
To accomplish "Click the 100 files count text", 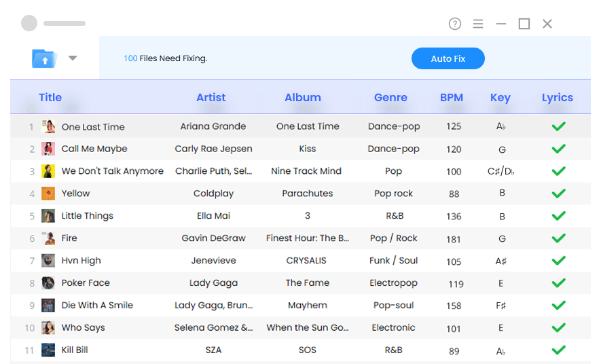I will tap(130, 58).
